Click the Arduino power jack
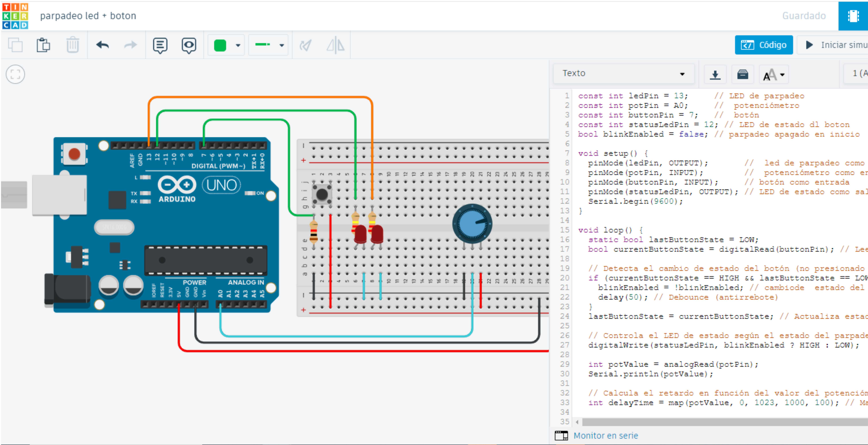Image resolution: width=868 pixels, height=445 pixels. (x=67, y=291)
